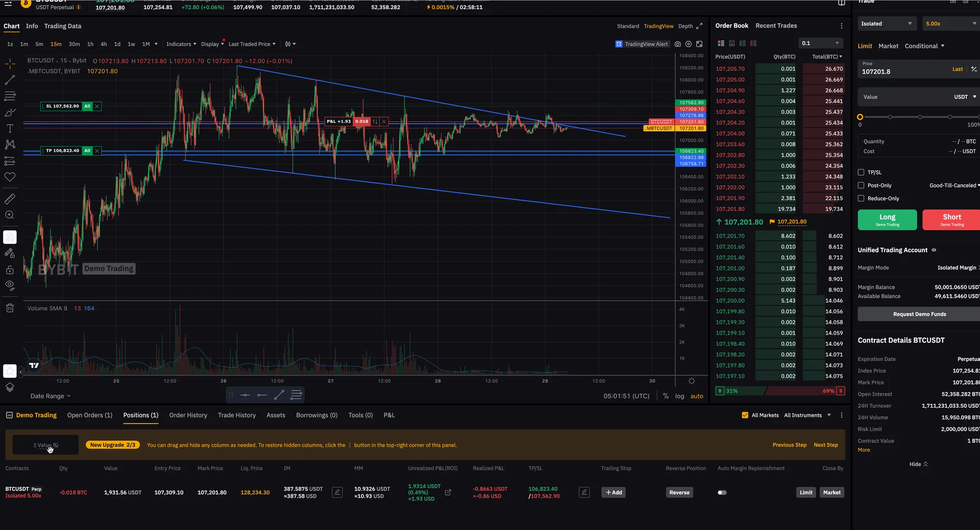Open order book 0.1 grouping dropdown

coord(821,43)
